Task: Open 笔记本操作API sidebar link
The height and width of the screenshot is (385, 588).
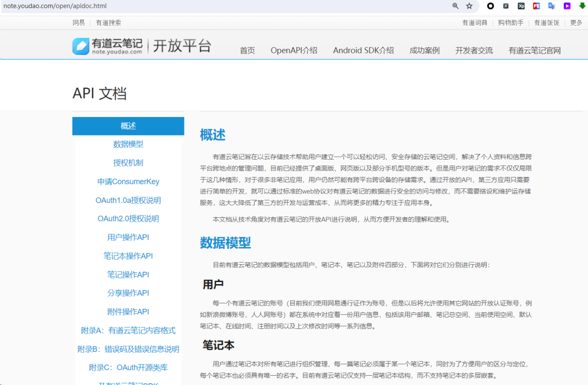Action: coord(128,256)
